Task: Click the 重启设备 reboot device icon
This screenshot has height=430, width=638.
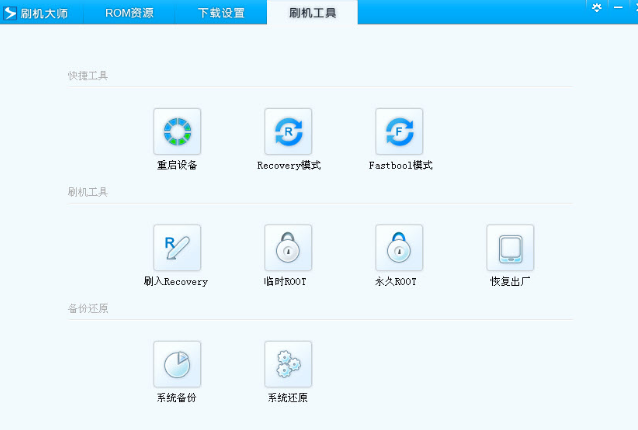Action: coord(177,131)
